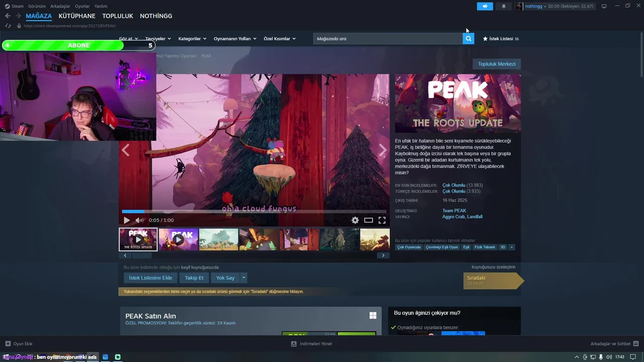Select the Çok Oyunculu tag
Screen dimensions: 644x362
(x=409, y=247)
